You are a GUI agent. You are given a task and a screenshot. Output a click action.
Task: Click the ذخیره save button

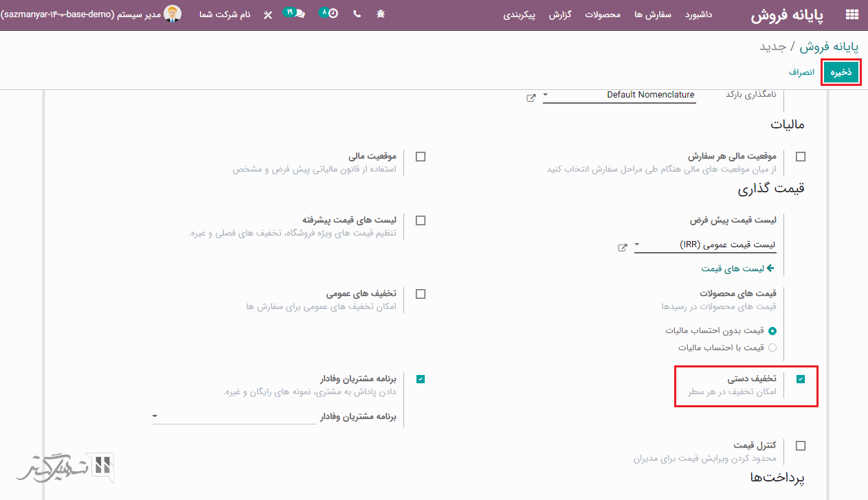(841, 72)
